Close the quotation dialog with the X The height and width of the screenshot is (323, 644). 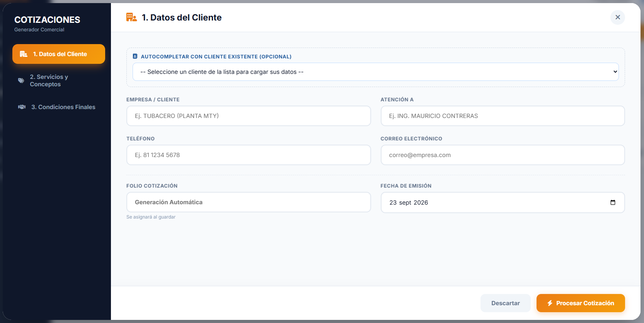(618, 17)
